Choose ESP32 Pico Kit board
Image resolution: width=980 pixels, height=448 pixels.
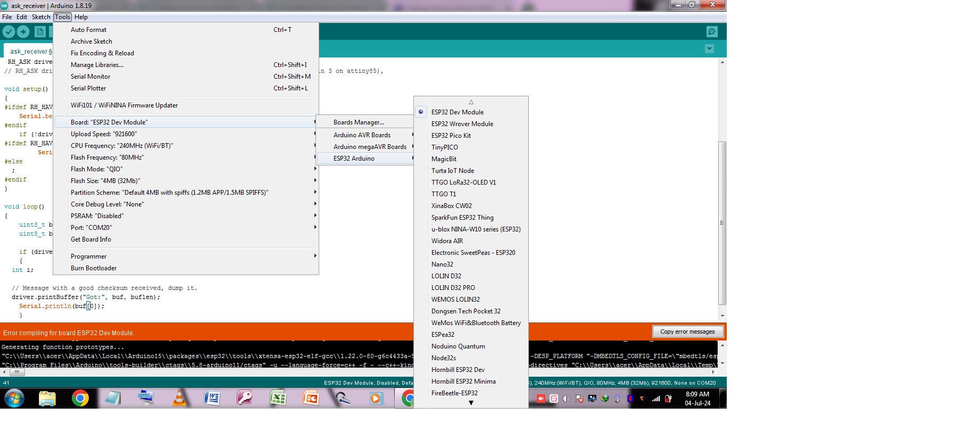[x=471, y=136]
